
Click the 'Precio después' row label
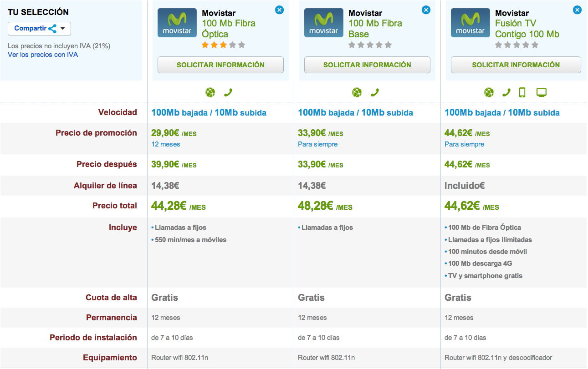click(107, 165)
